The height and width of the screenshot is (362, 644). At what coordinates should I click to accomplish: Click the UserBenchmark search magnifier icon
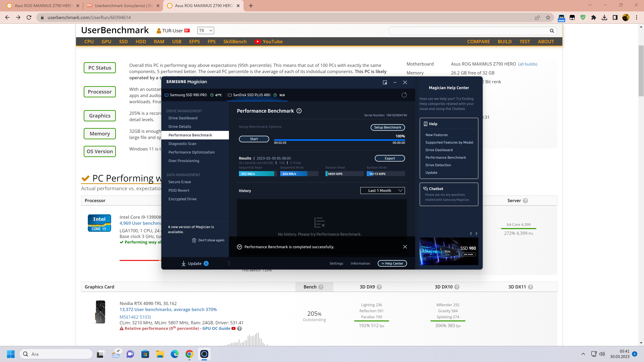[552, 31]
